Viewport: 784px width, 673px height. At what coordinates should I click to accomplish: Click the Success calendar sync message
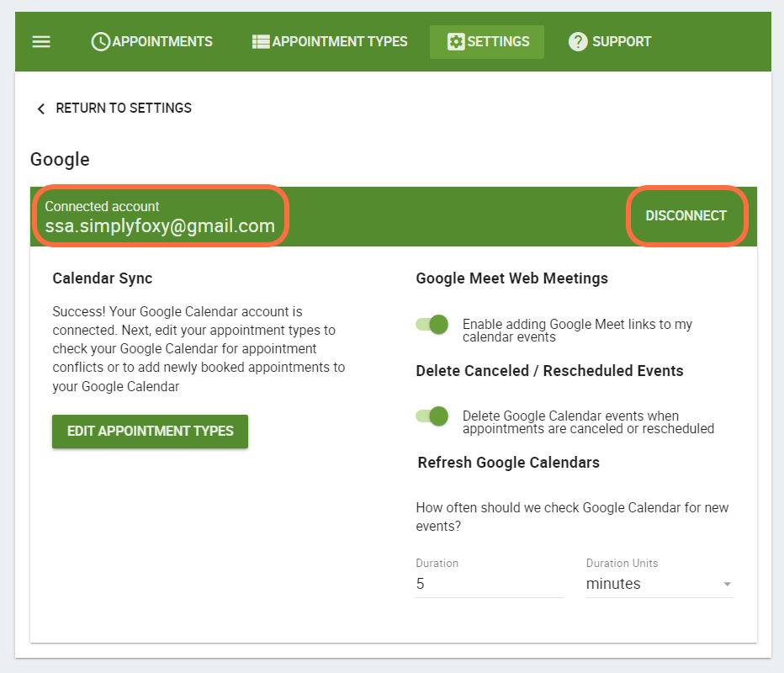coord(199,349)
